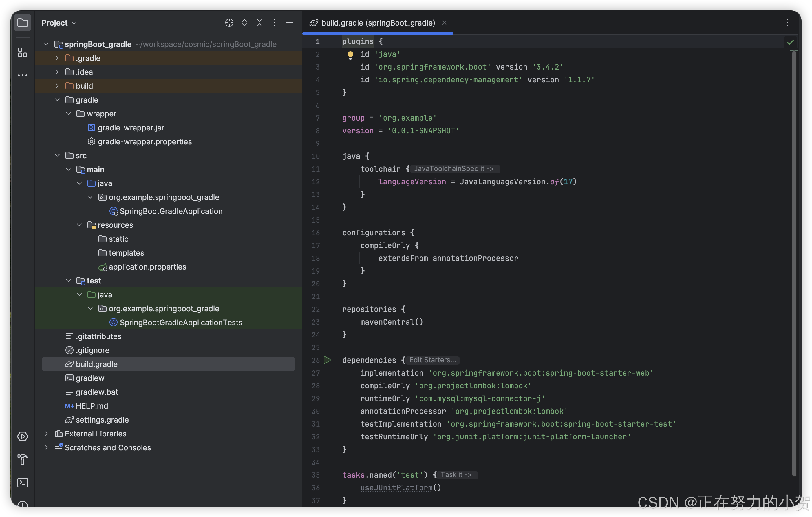The height and width of the screenshot is (517, 812).
Task: Collapse the src folder
Action: 57,156
